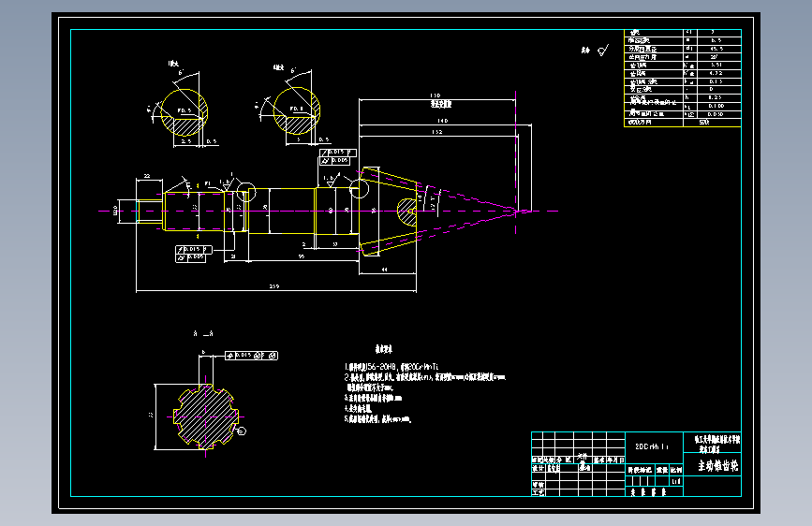
Task: Select the 239 overall length dimension
Action: pos(274,286)
